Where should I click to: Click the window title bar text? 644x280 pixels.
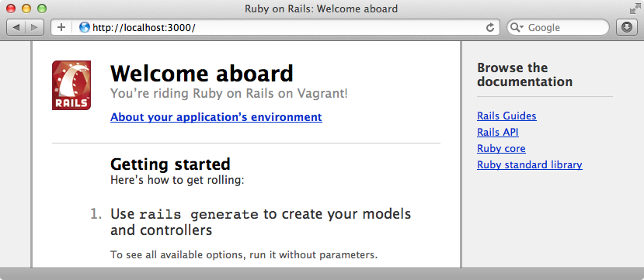click(x=321, y=9)
